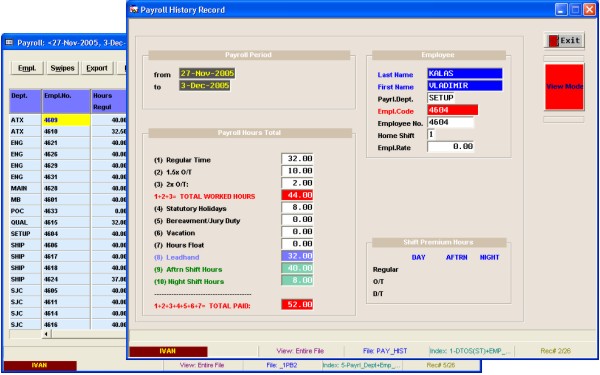Click the Payrl.Dept. field SETUP
600x375 pixels.
441,98
